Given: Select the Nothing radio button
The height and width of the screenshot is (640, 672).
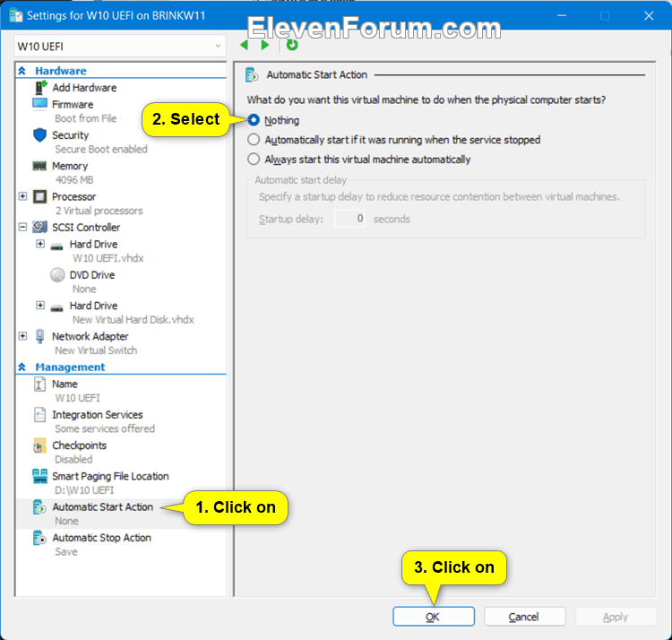Looking at the screenshot, I should tap(254, 120).
